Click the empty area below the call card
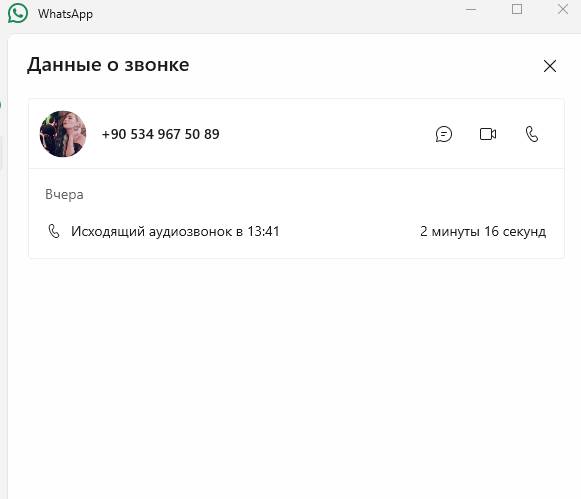Image resolution: width=581 pixels, height=499 pixels. (296, 370)
